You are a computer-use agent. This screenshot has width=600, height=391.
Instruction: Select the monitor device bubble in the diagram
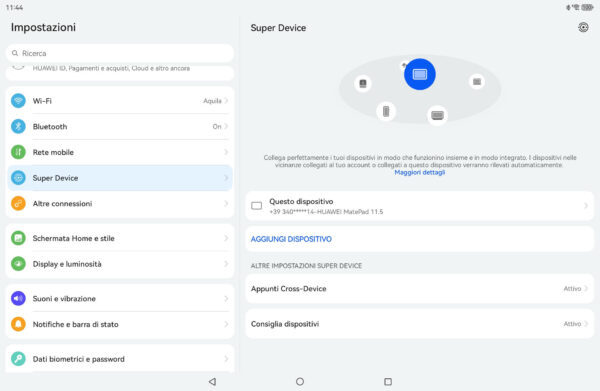tap(477, 81)
